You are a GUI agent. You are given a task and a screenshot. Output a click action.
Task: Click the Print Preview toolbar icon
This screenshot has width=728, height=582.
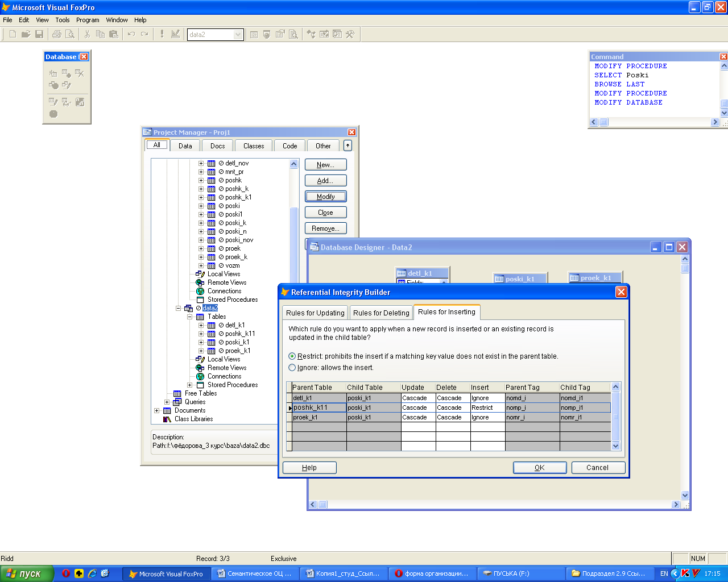(70, 34)
